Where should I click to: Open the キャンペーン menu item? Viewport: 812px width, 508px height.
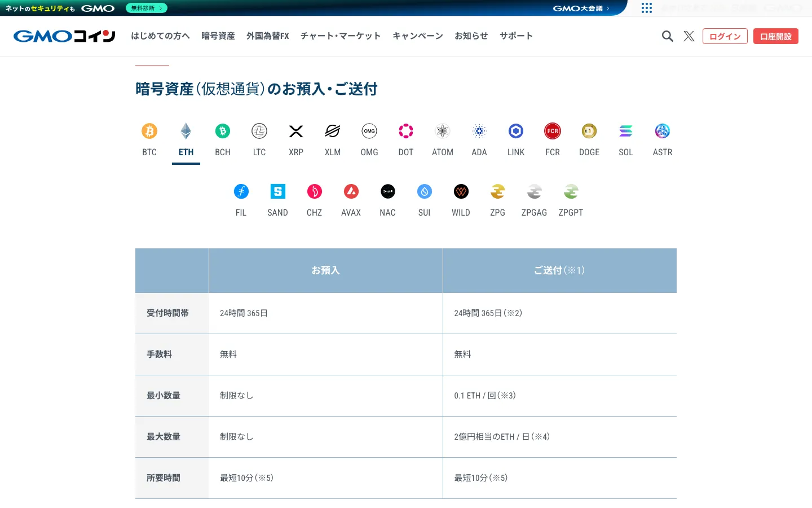[418, 36]
